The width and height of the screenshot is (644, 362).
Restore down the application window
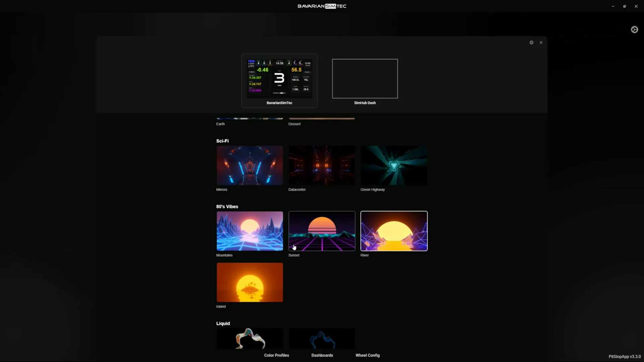(625, 6)
